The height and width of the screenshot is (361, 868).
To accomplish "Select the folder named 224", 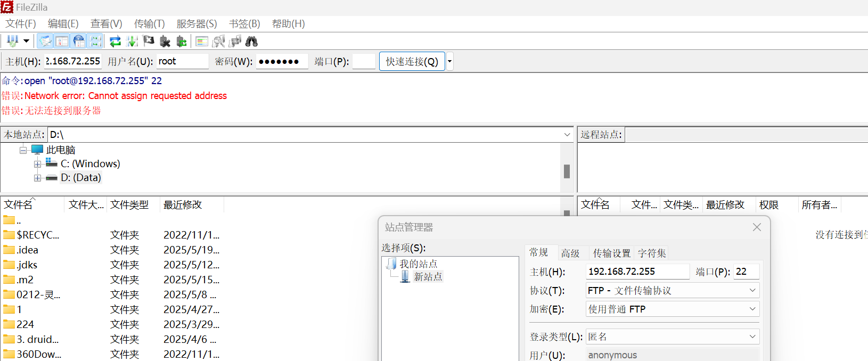I will [25, 324].
